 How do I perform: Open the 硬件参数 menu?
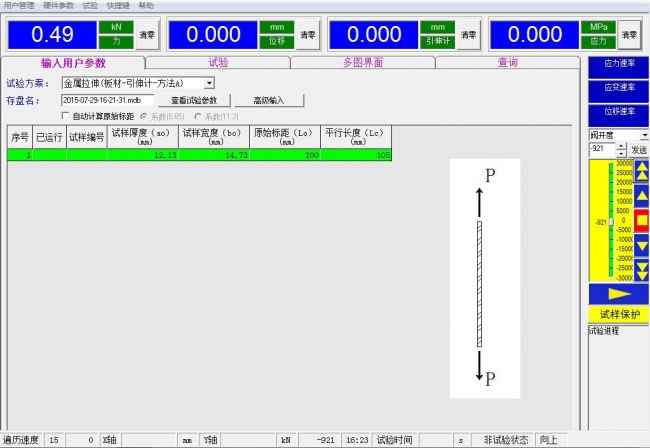click(x=58, y=5)
